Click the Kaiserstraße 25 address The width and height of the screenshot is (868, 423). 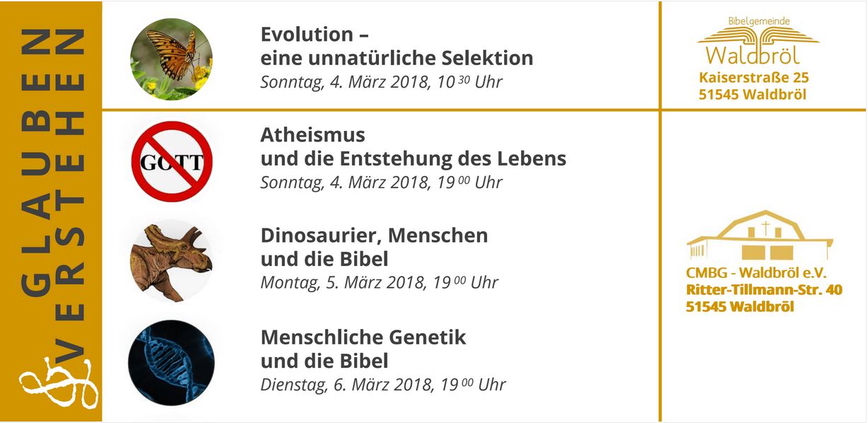pos(753,78)
